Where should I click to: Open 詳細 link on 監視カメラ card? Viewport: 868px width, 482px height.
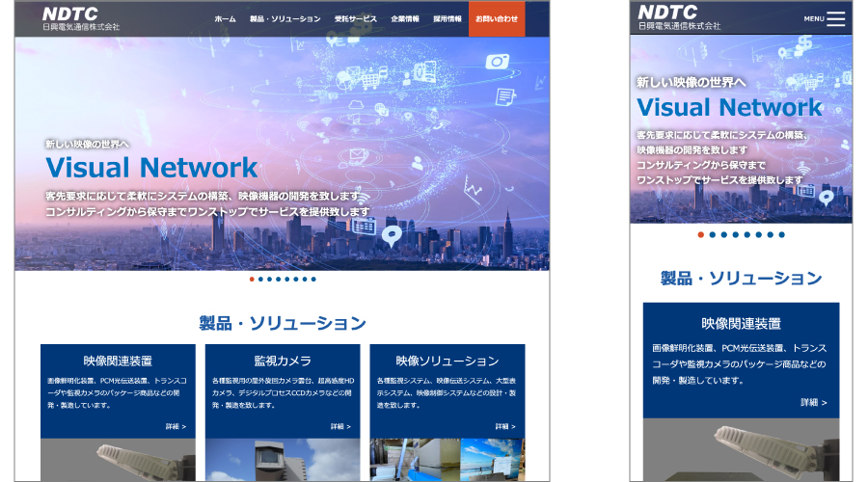[x=341, y=427]
